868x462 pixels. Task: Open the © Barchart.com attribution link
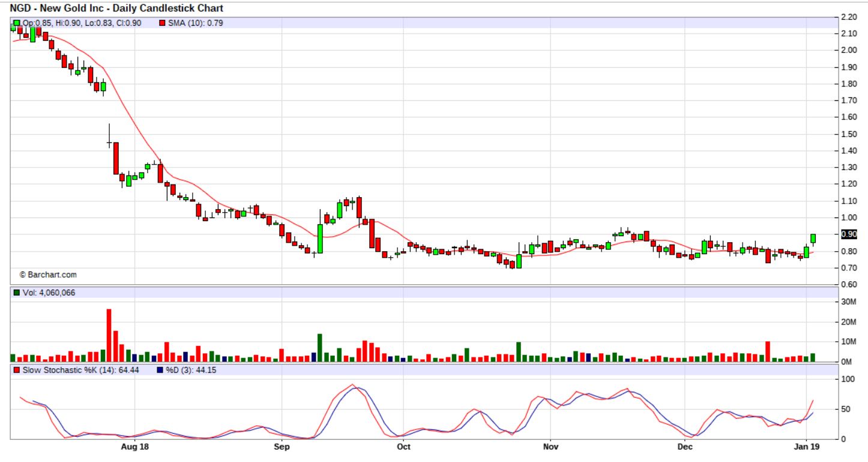(48, 275)
